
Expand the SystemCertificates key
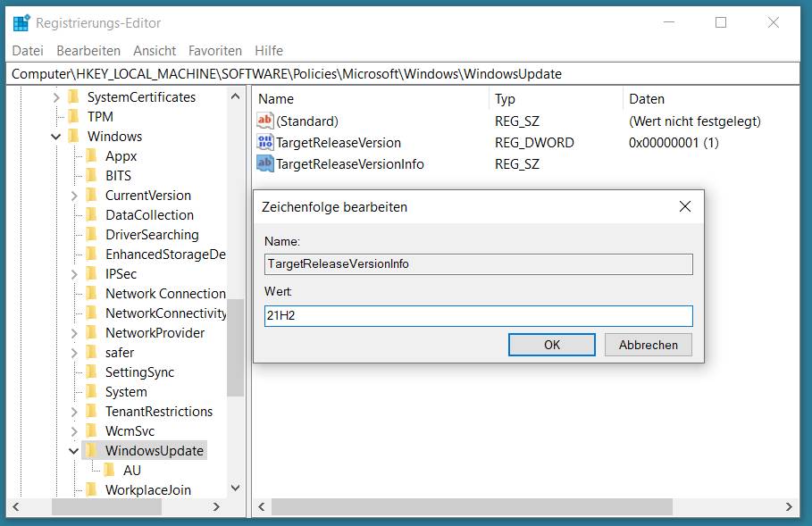click(56, 97)
